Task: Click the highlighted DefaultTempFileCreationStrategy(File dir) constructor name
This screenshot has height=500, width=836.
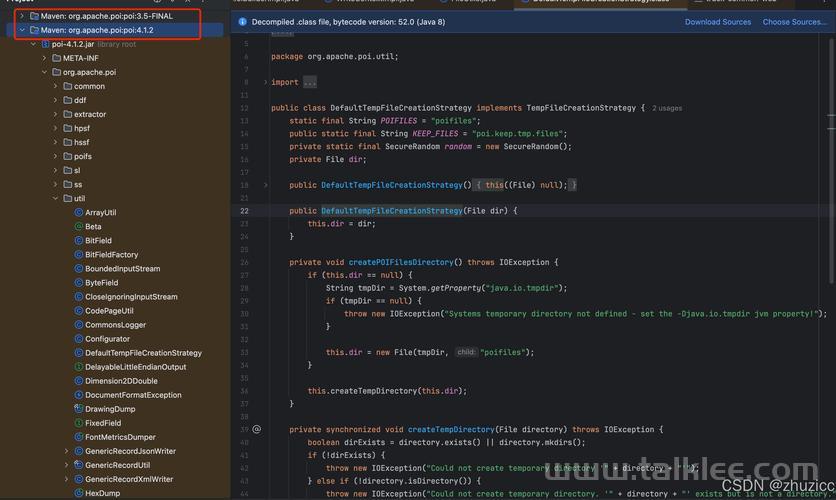Action: [391, 211]
